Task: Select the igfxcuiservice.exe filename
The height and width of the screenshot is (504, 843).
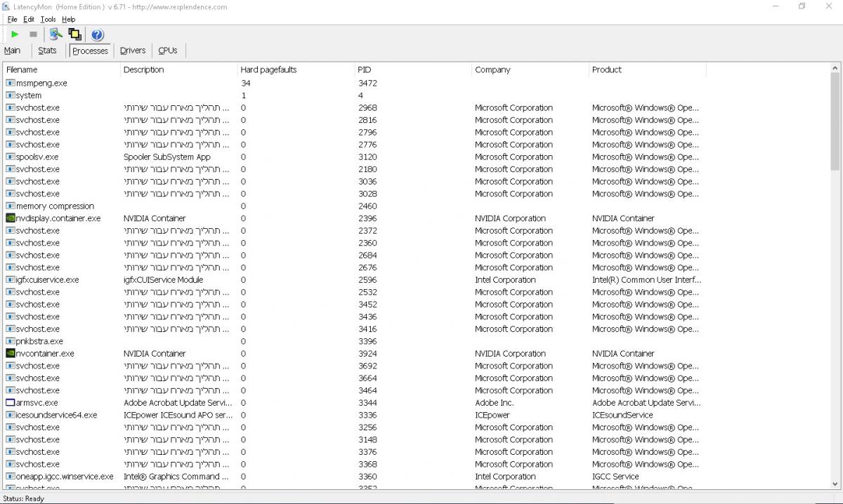Action: (47, 279)
